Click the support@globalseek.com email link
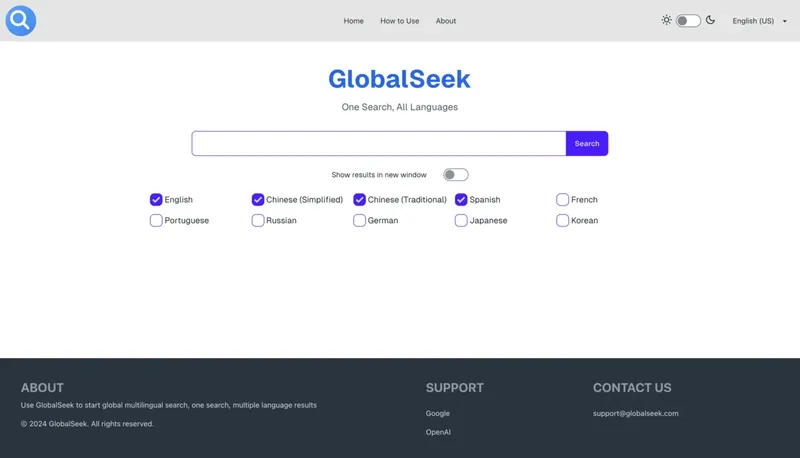This screenshot has width=800, height=458. coord(635,413)
